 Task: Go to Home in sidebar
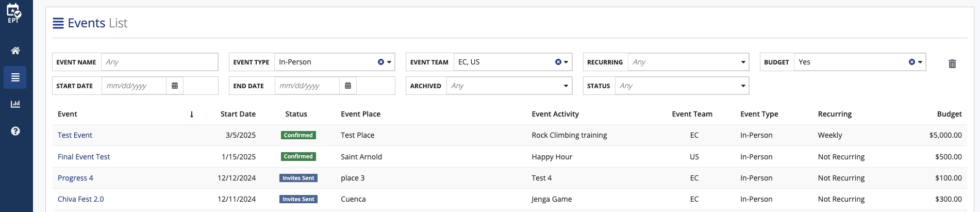point(15,51)
